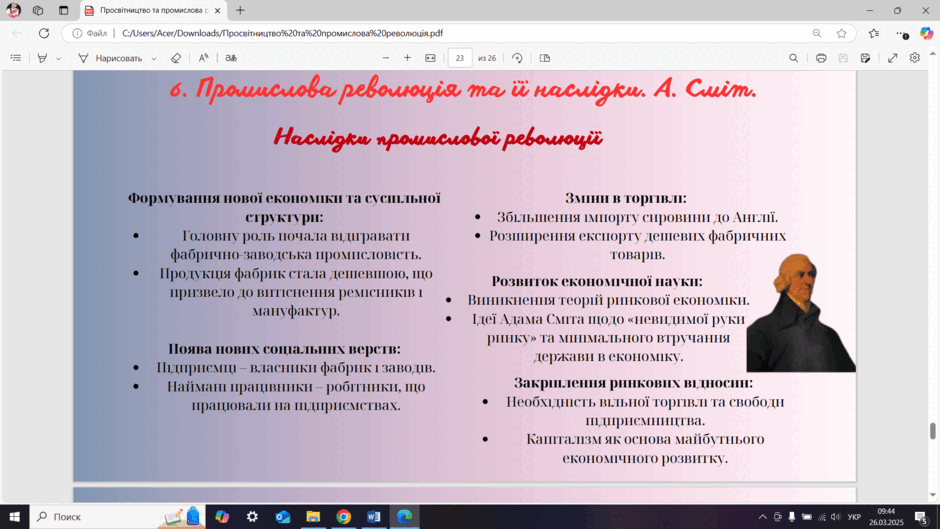The image size is (940, 529).
Task: Open the Copilot app from taskbar
Action: [x=222, y=516]
